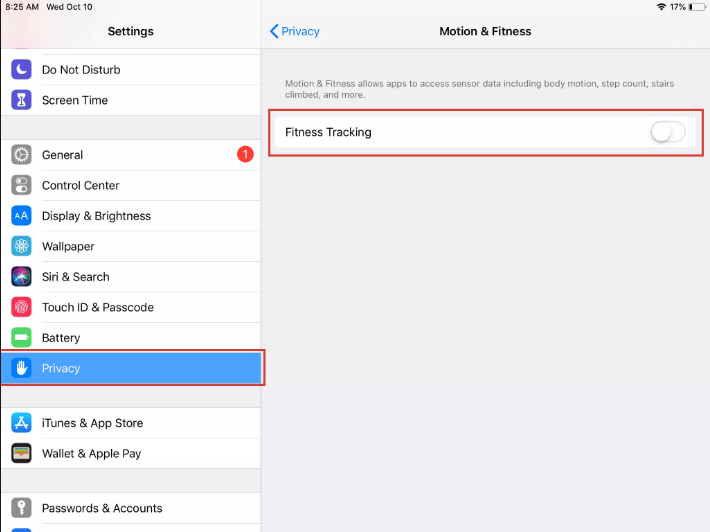Click the Control Center toggles icon
The width and height of the screenshot is (710, 532).
[x=21, y=185]
